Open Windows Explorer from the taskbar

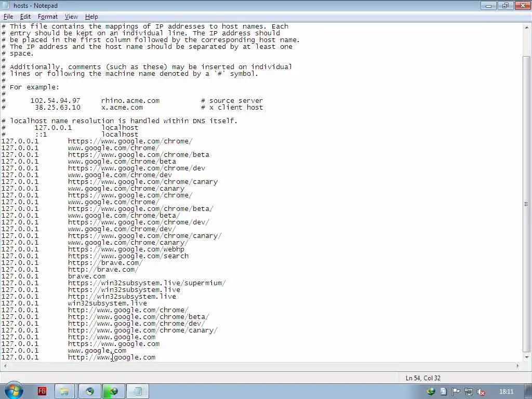[x=64, y=391]
